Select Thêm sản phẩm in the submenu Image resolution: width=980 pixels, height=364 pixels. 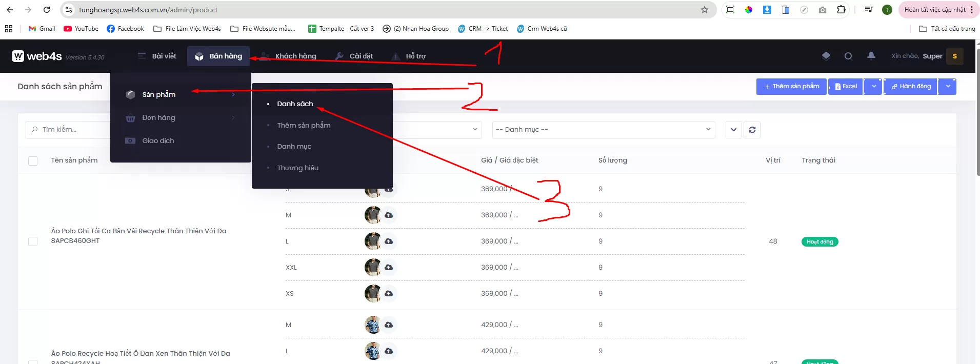coord(304,125)
